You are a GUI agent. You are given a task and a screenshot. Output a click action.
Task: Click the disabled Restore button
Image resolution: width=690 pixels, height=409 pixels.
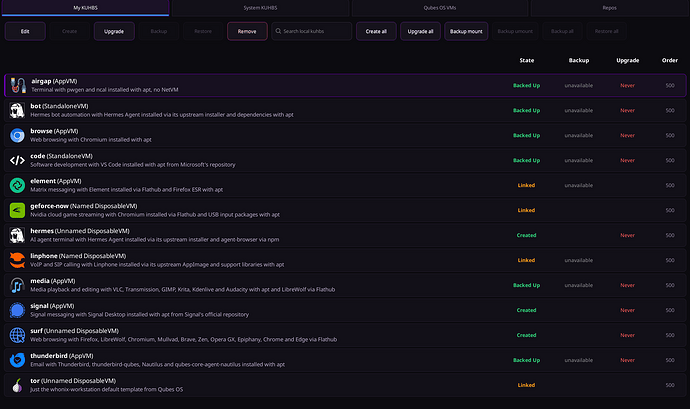pos(203,31)
